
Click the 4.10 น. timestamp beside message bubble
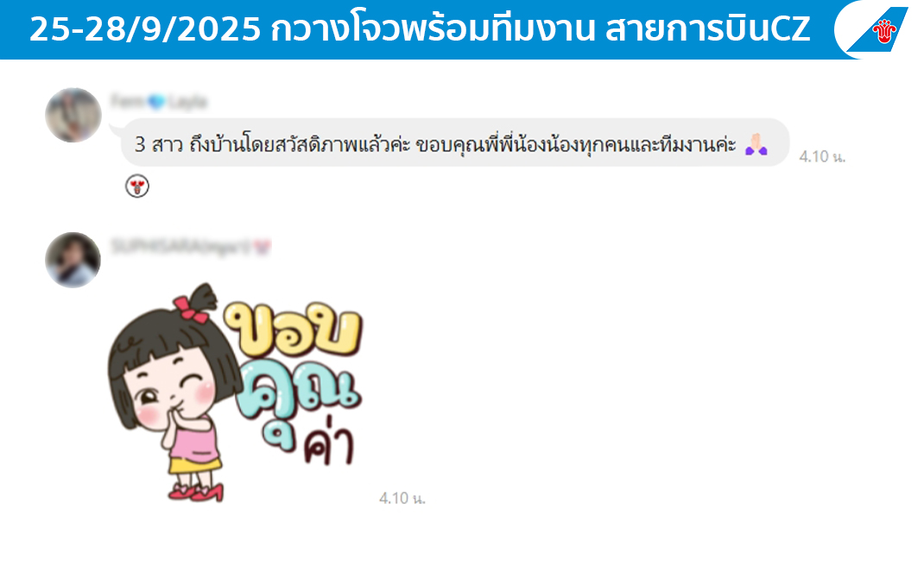coord(822,156)
